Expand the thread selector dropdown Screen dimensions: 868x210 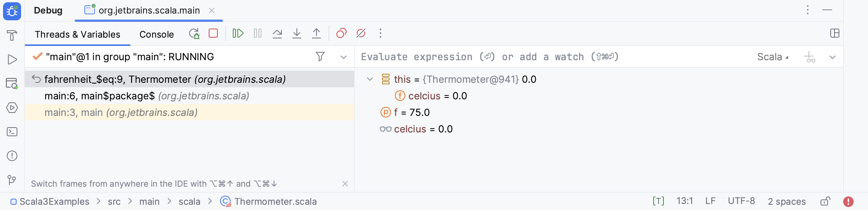click(344, 57)
